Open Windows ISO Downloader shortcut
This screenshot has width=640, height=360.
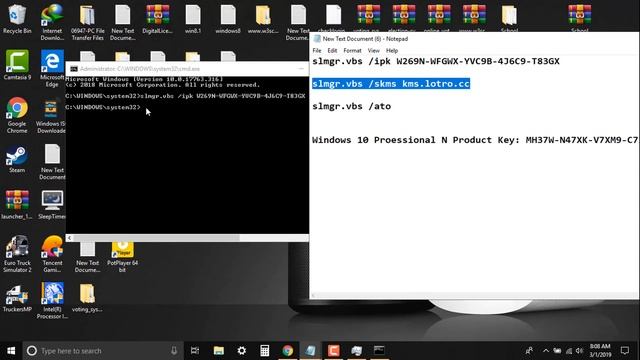(x=51, y=116)
